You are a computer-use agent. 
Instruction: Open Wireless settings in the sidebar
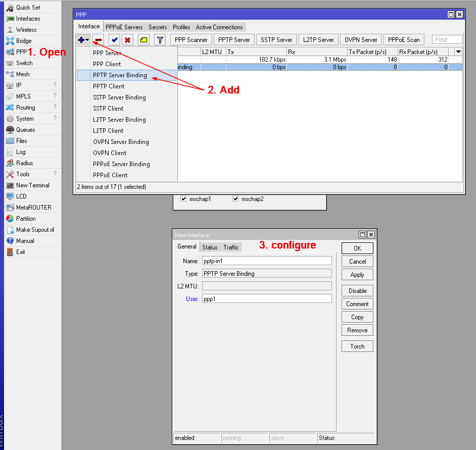pyautogui.click(x=32, y=30)
